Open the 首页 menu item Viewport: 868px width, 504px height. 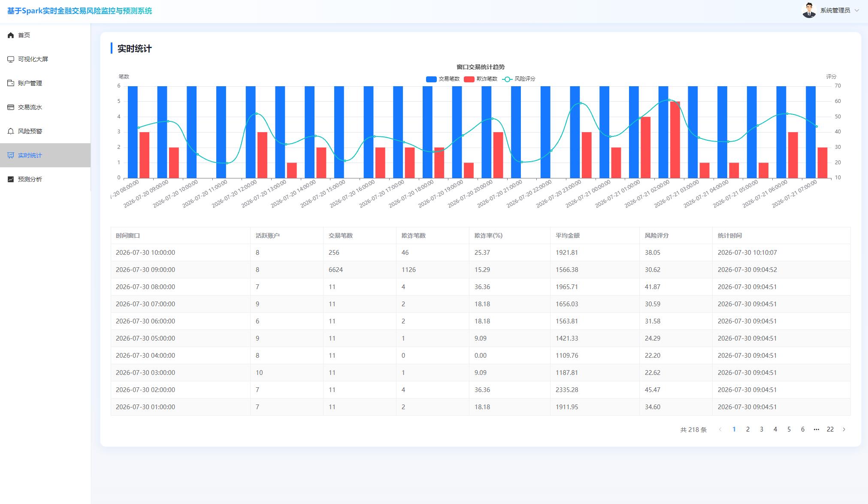pyautogui.click(x=45, y=35)
